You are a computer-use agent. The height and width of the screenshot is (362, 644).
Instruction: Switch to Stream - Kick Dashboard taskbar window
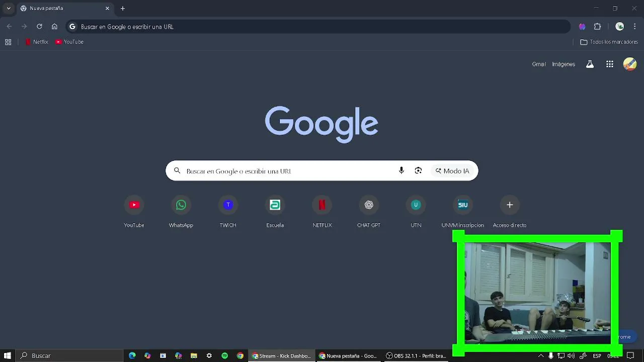point(282,356)
